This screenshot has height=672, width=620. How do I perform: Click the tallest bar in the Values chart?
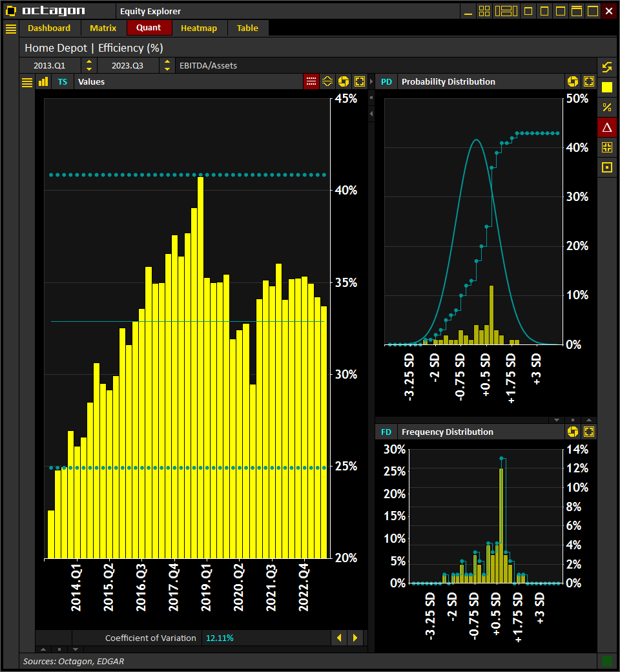pos(200,367)
